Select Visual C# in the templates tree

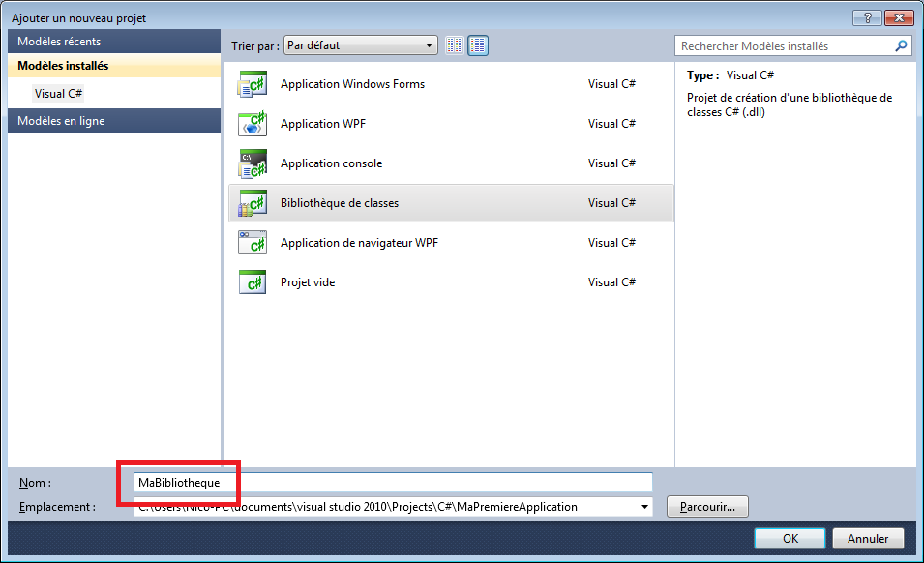click(60, 94)
